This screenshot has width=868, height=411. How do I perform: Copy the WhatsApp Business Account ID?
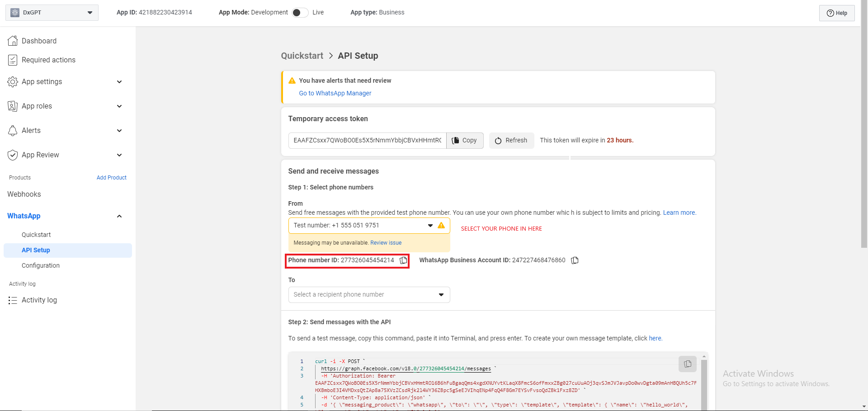point(575,260)
